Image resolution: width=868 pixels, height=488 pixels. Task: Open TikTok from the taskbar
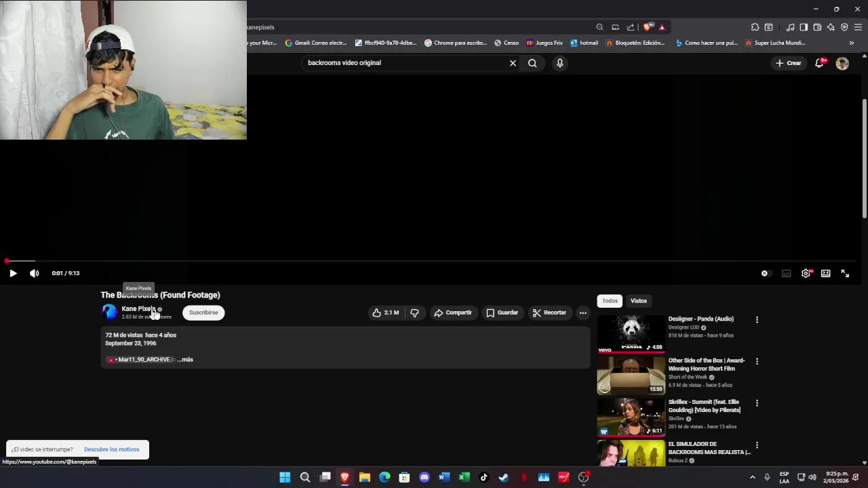point(484,477)
